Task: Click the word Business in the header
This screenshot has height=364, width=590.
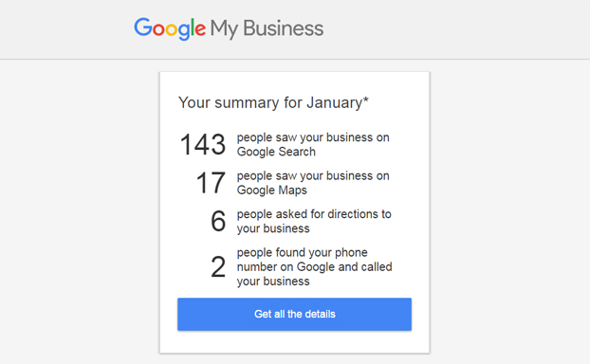Action: (284, 28)
